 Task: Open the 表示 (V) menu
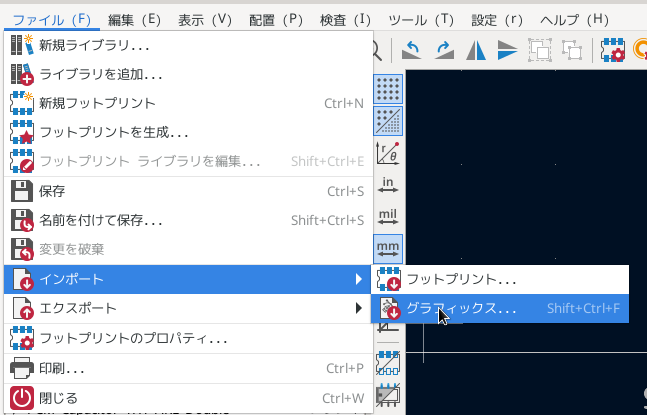pyautogui.click(x=205, y=20)
